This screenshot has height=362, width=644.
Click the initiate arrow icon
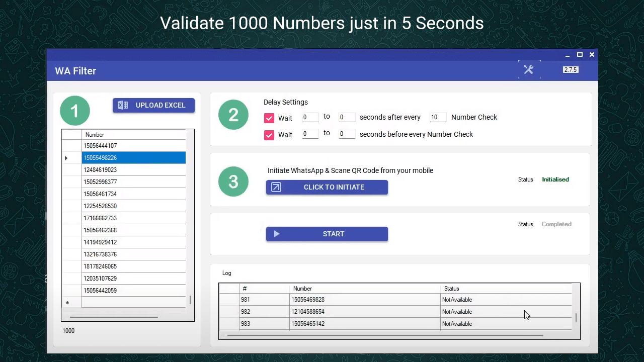(x=276, y=187)
